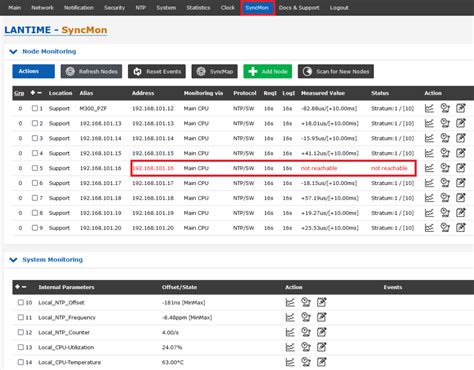The height and width of the screenshot is (370, 474).
Task: Select the 24.07% CPU utilization value
Action: tap(172, 347)
